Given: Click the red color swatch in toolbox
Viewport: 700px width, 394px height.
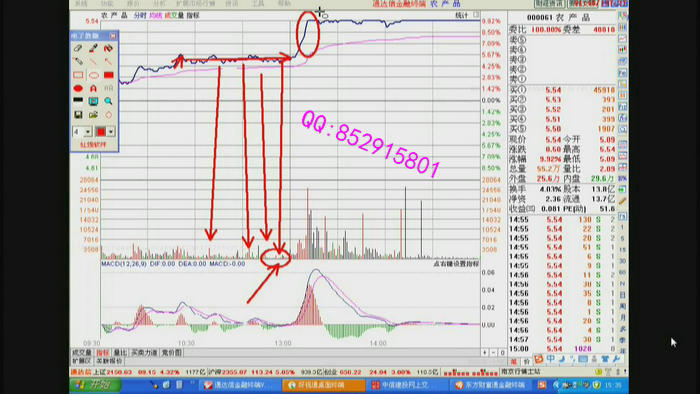Looking at the screenshot, I should 101,132.
